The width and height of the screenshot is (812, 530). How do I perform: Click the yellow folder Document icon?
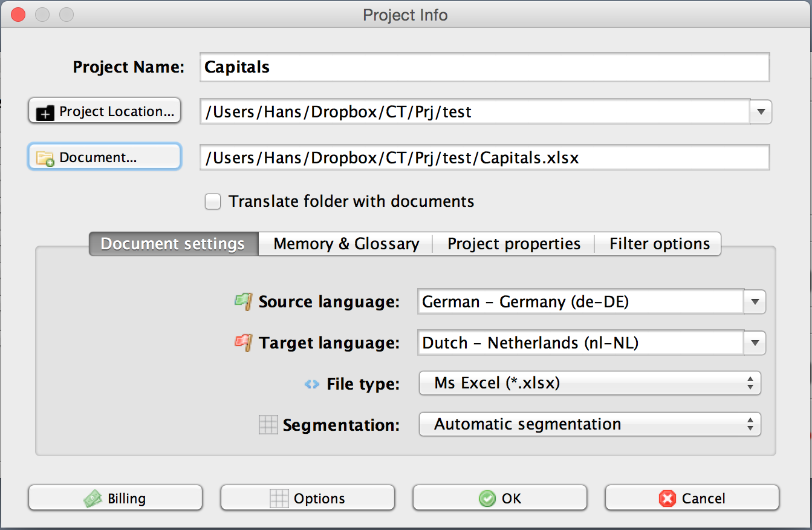pyautogui.click(x=45, y=158)
